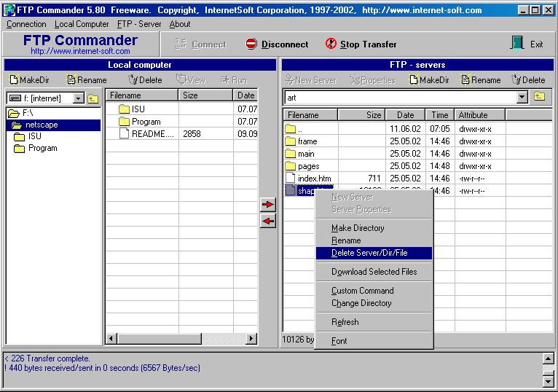This screenshot has width=558, height=392.
Task: Open the internet-soft.com link under logo
Action: click(80, 51)
